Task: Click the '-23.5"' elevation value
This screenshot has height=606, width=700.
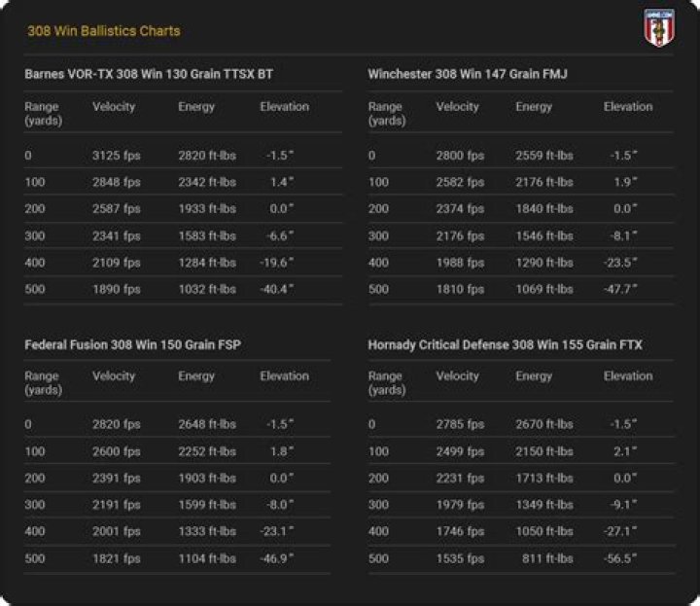Action: 620,263
